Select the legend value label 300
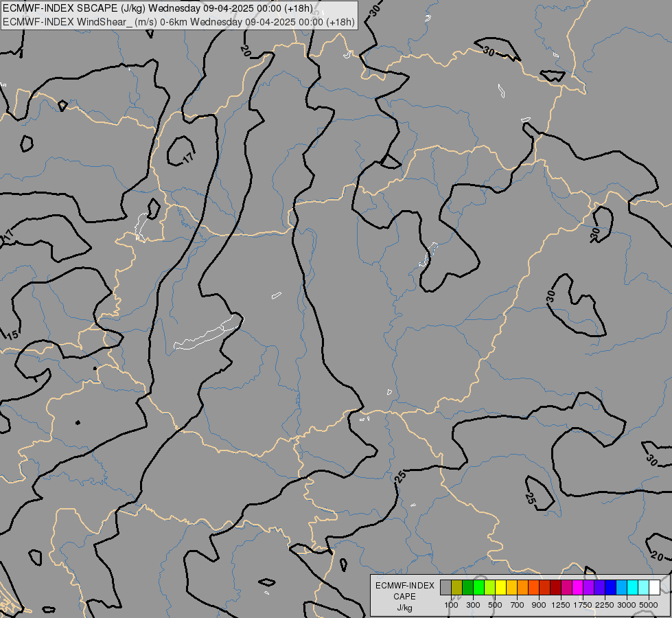 (473, 605)
